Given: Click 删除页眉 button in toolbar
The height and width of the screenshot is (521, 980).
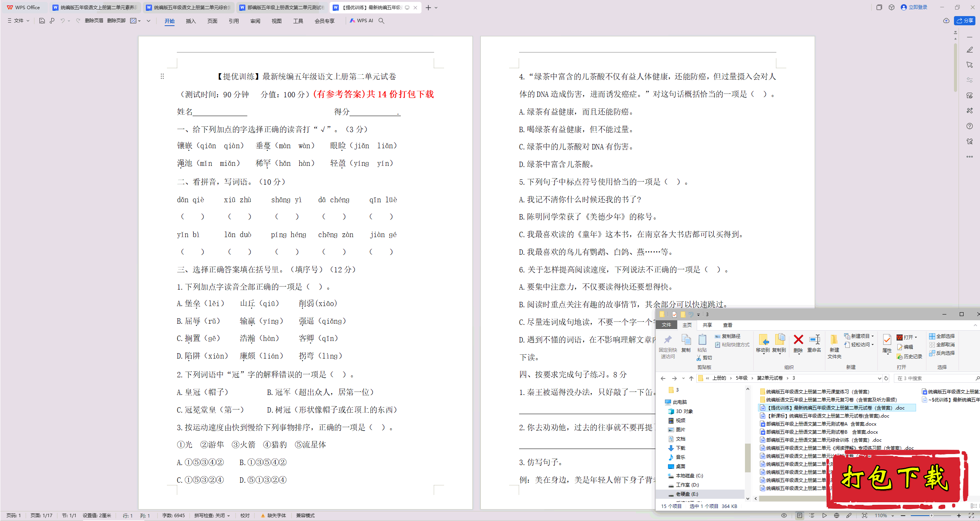Looking at the screenshot, I should click(94, 21).
